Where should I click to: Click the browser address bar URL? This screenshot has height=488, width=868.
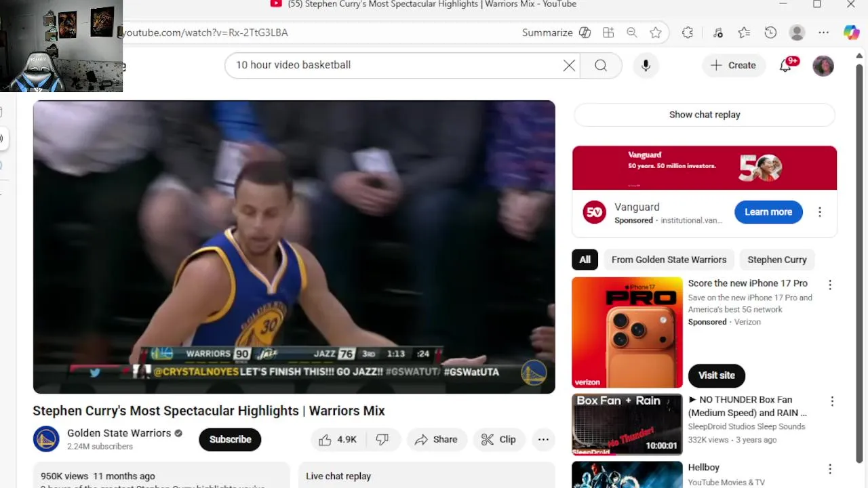coord(204,33)
